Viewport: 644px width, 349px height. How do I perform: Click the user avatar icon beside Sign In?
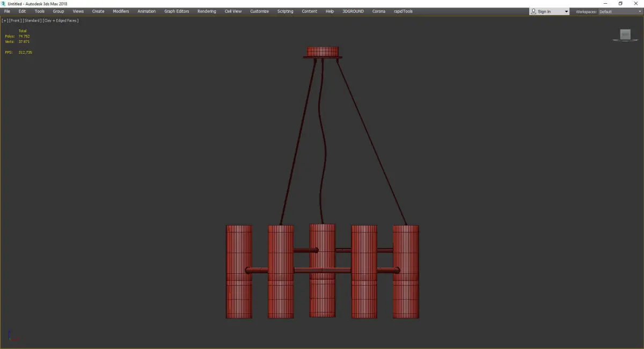click(x=533, y=11)
